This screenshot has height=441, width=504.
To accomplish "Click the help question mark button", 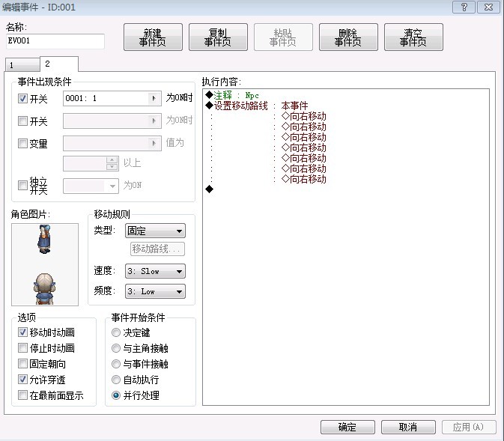I will click(464, 7).
